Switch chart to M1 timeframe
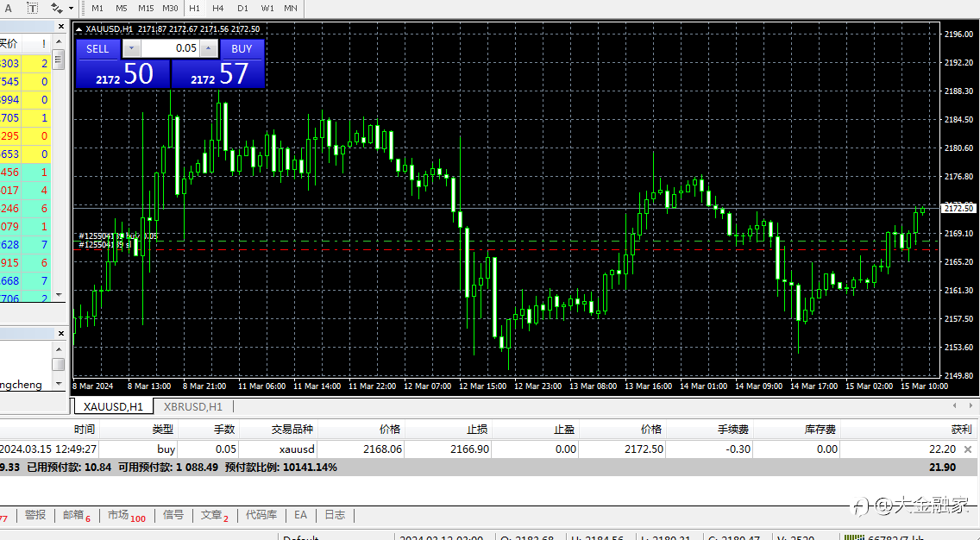 (97, 8)
